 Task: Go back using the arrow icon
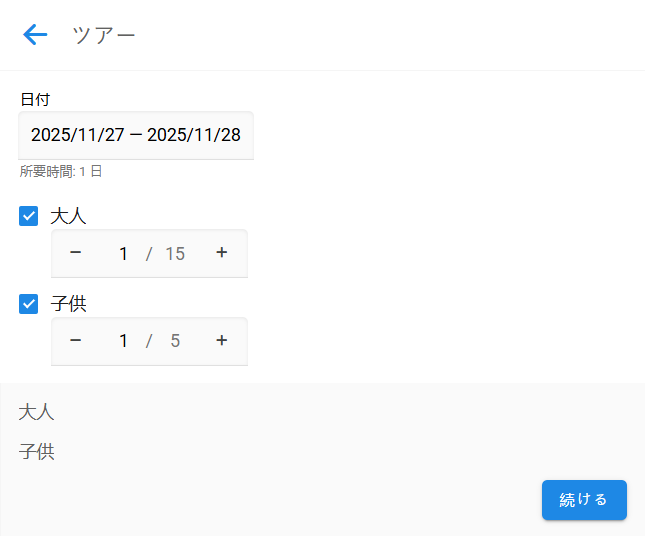pos(35,35)
